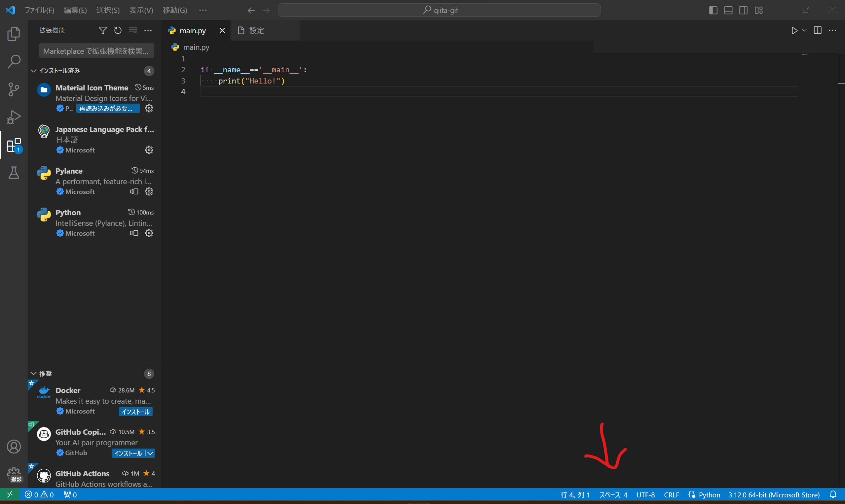Open the Search view icon
The width and height of the screenshot is (845, 504).
pyautogui.click(x=14, y=61)
